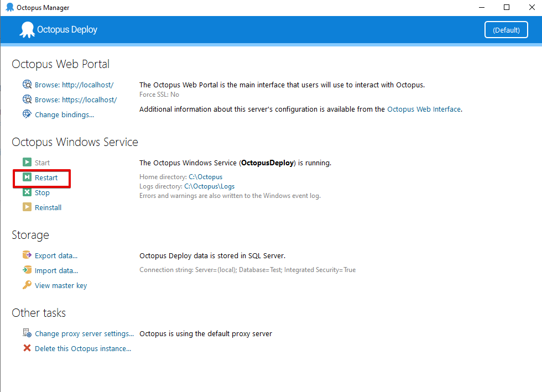Click the Import data database icon
The height and width of the screenshot is (392, 542).
tap(27, 270)
